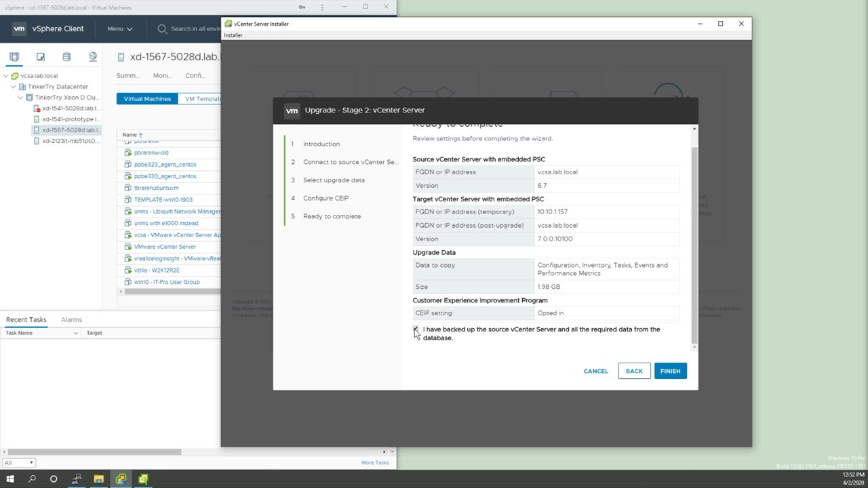
Task: Click TEMPLATE-win10-1903 VM icon
Action: coord(128,199)
